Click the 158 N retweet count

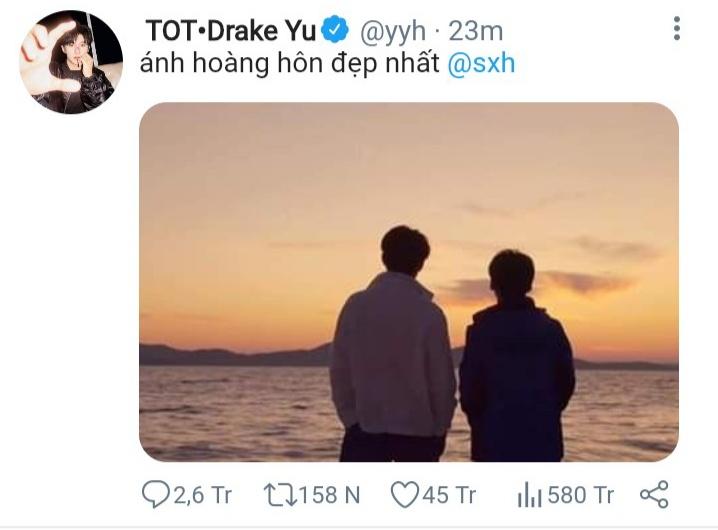pyautogui.click(x=328, y=494)
